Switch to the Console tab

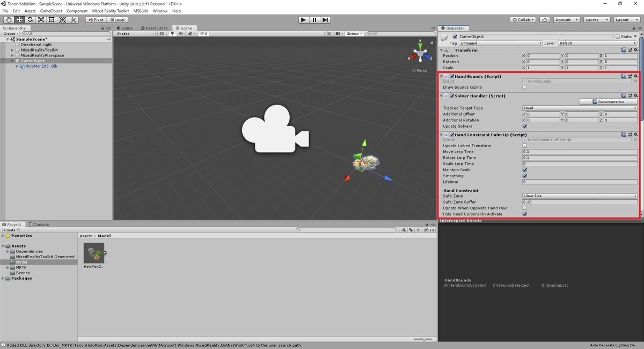39,224
